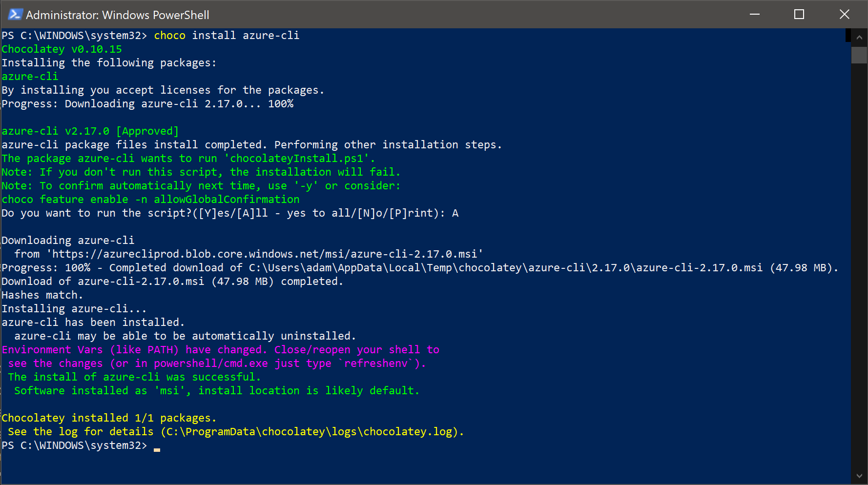This screenshot has height=485, width=868.
Task: Click the "Chocolatey v0.10.15" version line
Action: pyautogui.click(x=62, y=49)
